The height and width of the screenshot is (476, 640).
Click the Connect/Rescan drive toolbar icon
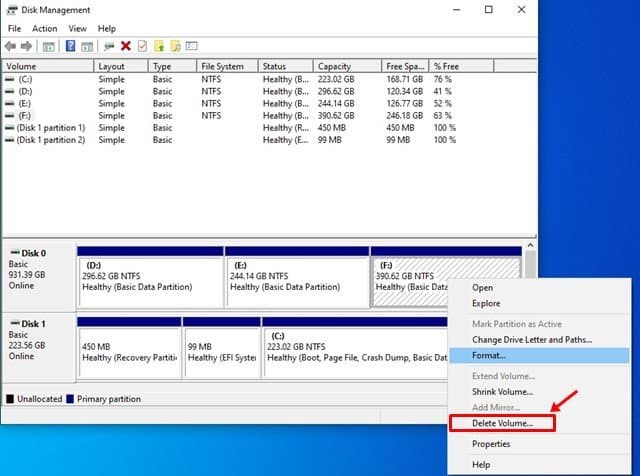click(x=109, y=46)
